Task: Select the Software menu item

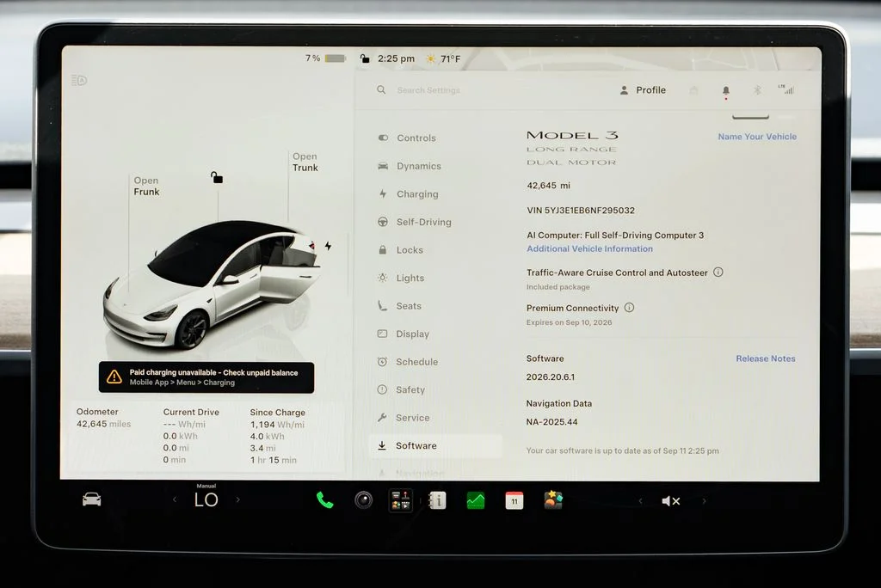Action: click(435, 446)
